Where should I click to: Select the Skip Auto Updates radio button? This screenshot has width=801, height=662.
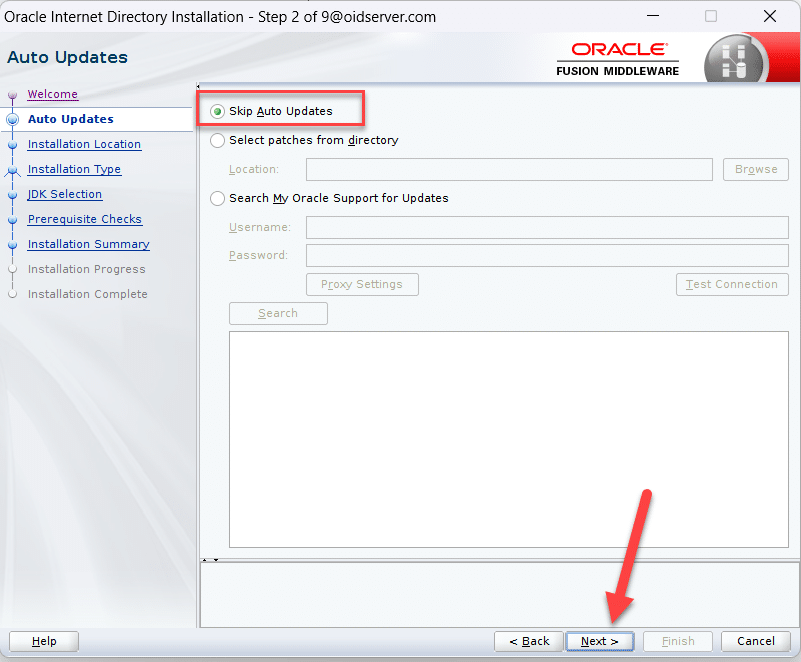point(218,111)
